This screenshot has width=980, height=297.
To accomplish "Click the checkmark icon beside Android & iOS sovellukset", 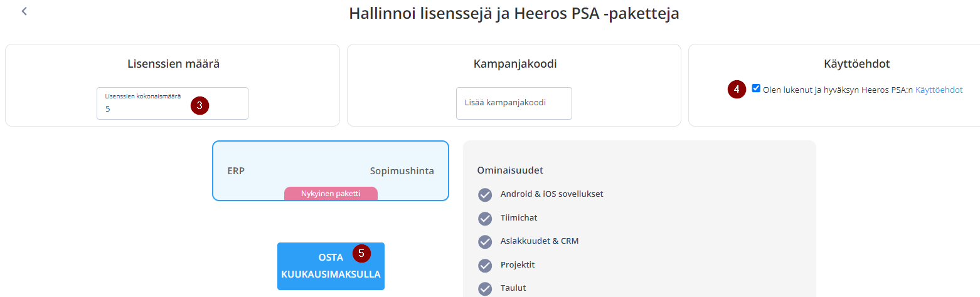I will click(485, 194).
